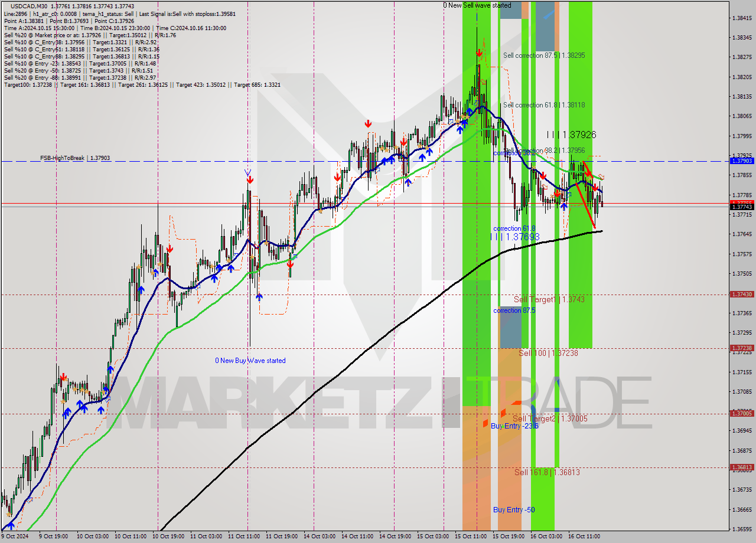Image resolution: width=756 pixels, height=543 pixels.
Task: Click 'Sell correction 61.8 | 1.38118' label
Action: [x=544, y=105]
